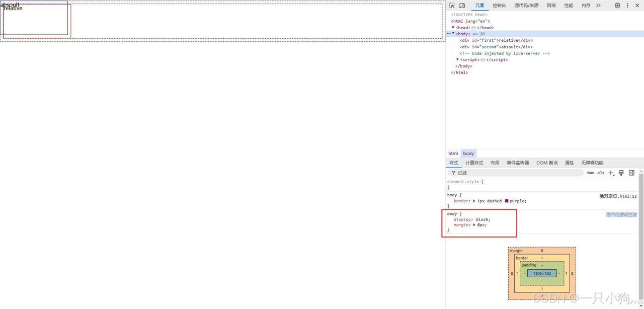Toggle the .cls element classes button
This screenshot has height=309, width=644.
601,173
